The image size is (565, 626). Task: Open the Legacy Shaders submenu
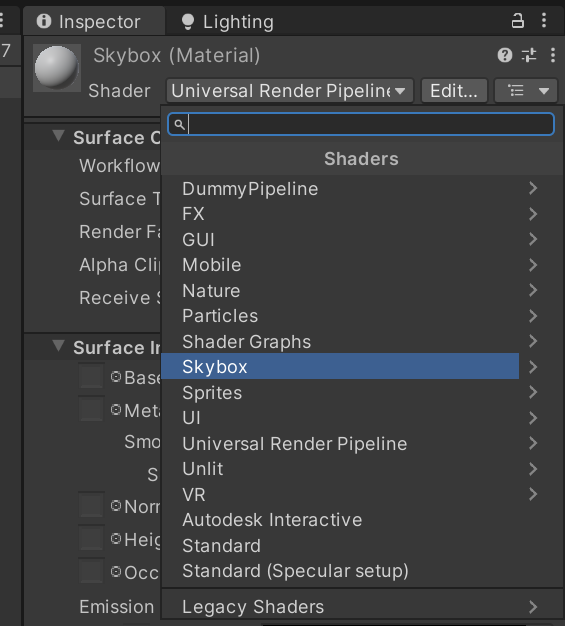(363, 607)
